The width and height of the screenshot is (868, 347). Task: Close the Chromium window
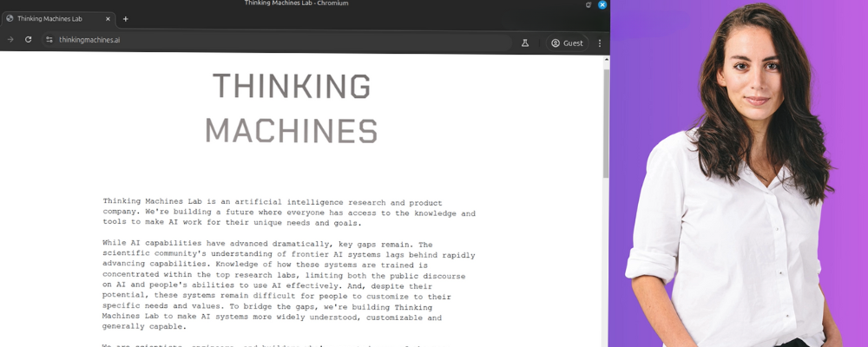(x=602, y=4)
